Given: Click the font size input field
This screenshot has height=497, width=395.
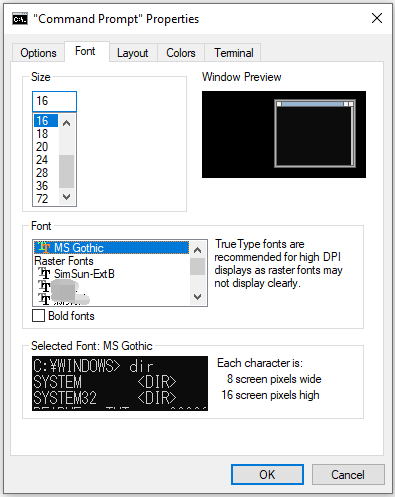Looking at the screenshot, I should [x=54, y=101].
